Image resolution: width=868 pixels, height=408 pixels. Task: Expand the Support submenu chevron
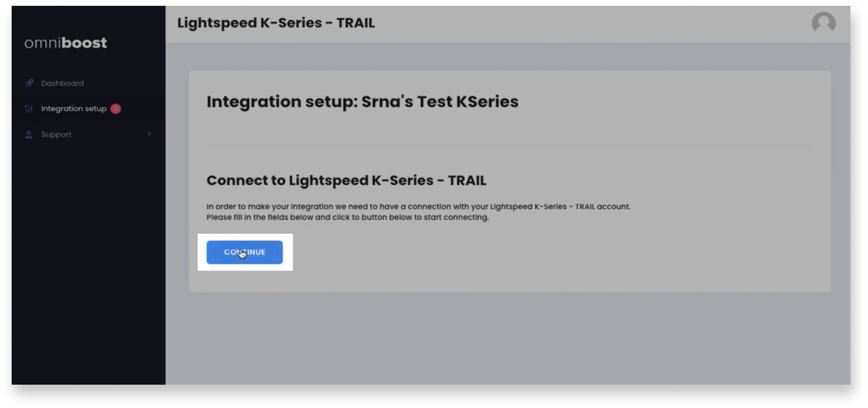click(149, 134)
